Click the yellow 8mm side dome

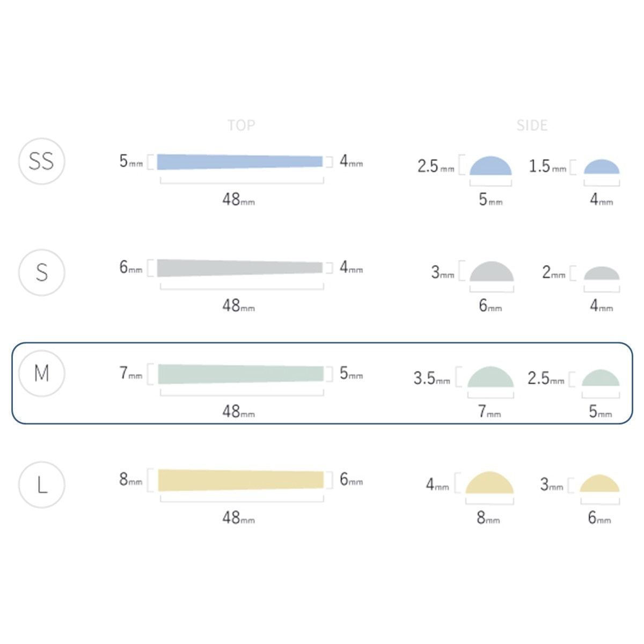pyautogui.click(x=489, y=482)
